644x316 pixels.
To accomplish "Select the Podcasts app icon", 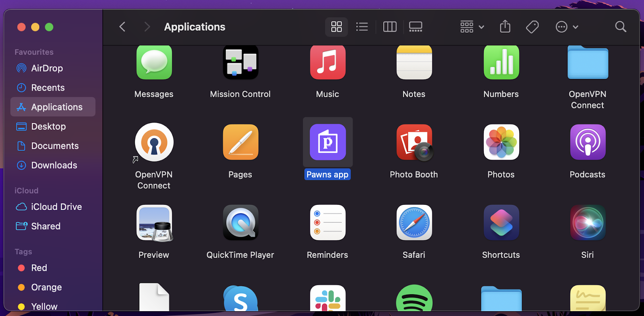I will [588, 142].
